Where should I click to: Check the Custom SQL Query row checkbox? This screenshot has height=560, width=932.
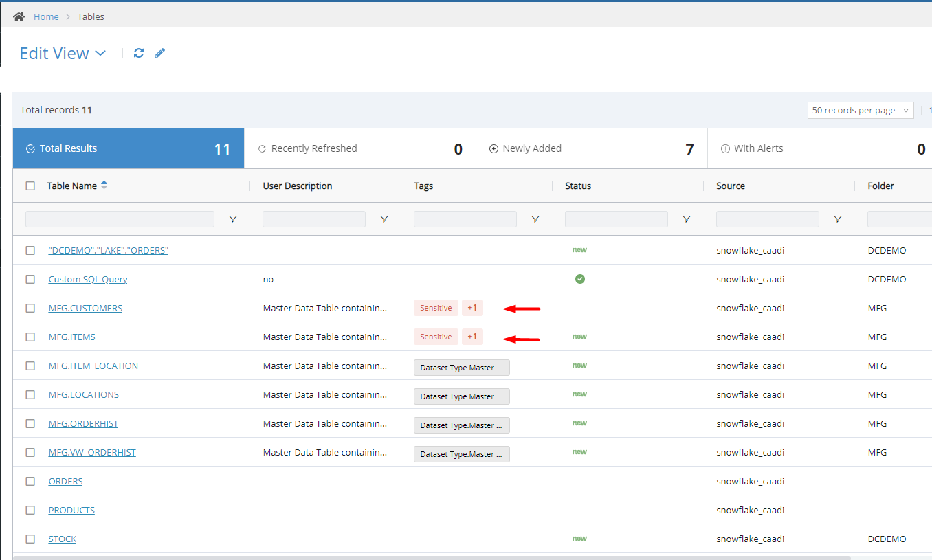30,279
